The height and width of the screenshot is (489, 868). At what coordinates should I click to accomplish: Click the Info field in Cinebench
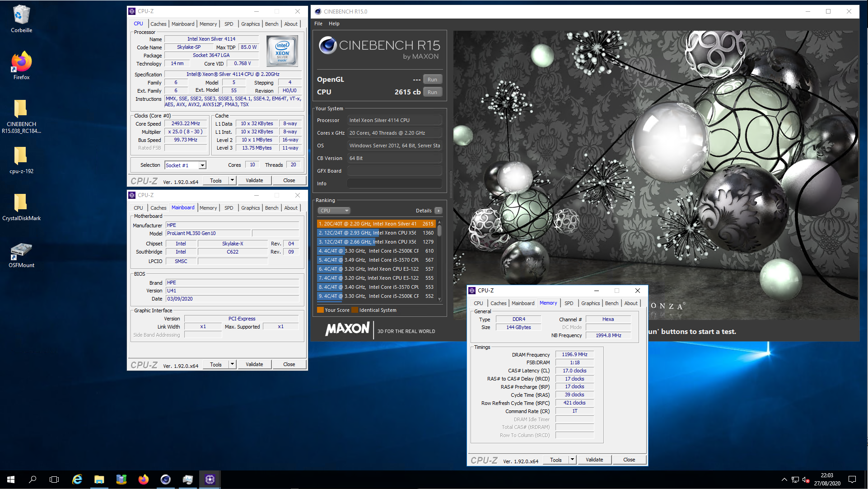point(394,183)
